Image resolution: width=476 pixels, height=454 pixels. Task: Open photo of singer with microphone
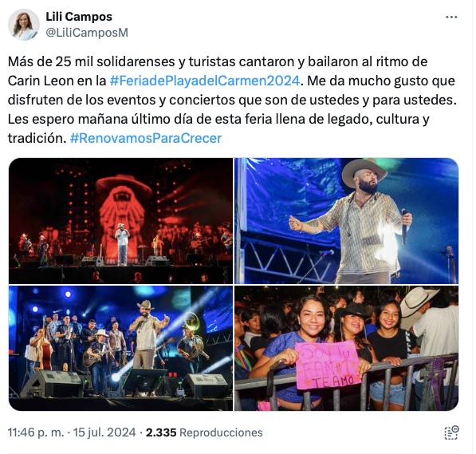click(x=346, y=221)
